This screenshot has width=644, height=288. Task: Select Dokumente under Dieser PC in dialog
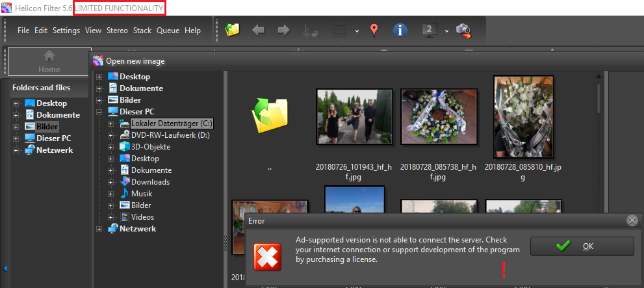151,170
